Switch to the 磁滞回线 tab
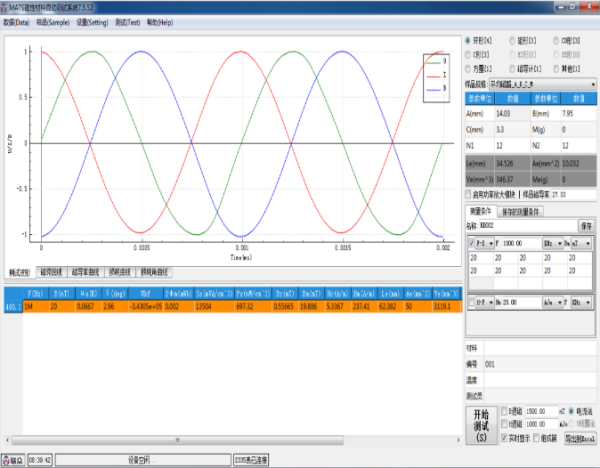Image resolution: width=600 pixels, height=468 pixels. 51,271
